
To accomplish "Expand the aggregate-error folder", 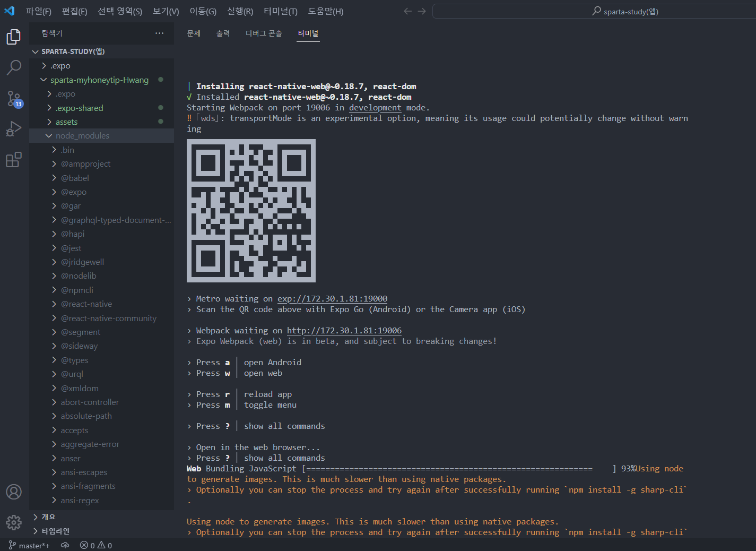I will point(101,444).
